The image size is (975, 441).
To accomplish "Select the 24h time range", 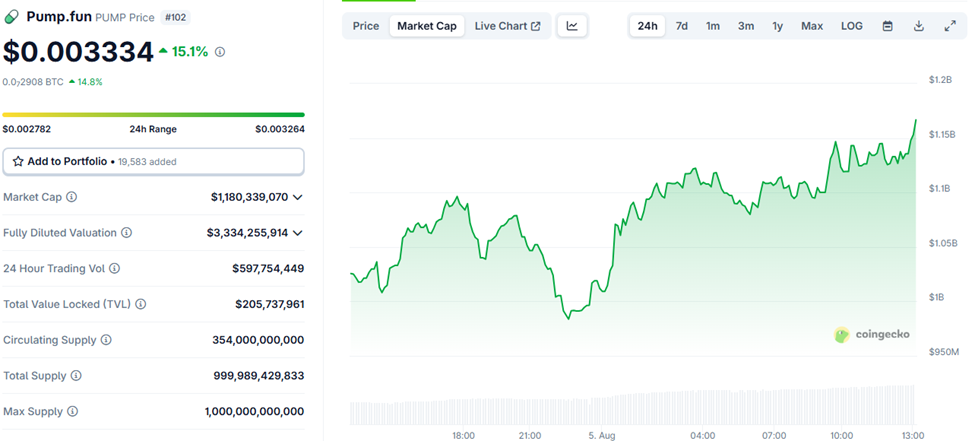I will pos(648,26).
